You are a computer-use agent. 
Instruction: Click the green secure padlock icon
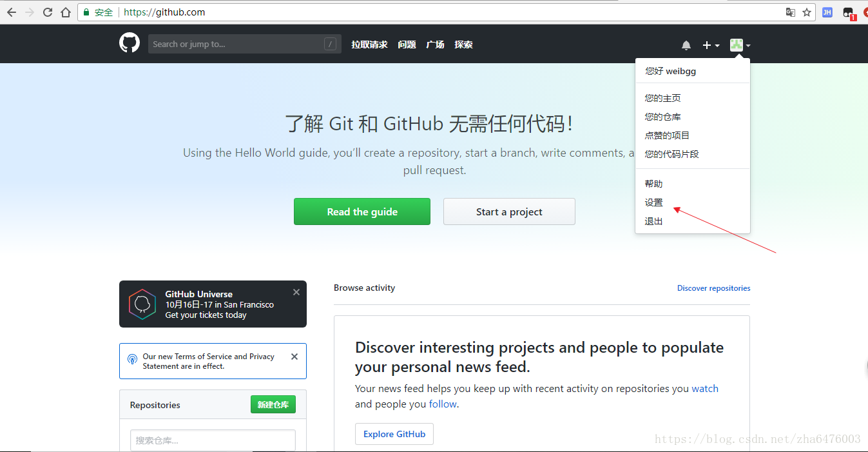(86, 12)
